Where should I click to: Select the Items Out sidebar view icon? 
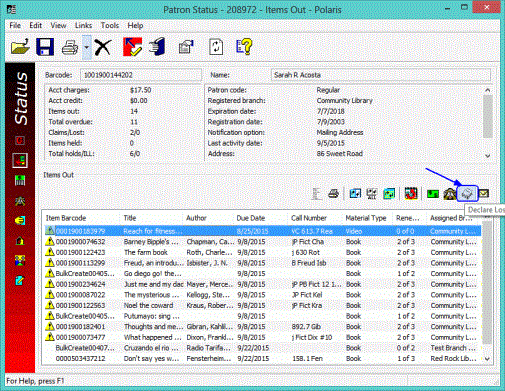coord(20,161)
